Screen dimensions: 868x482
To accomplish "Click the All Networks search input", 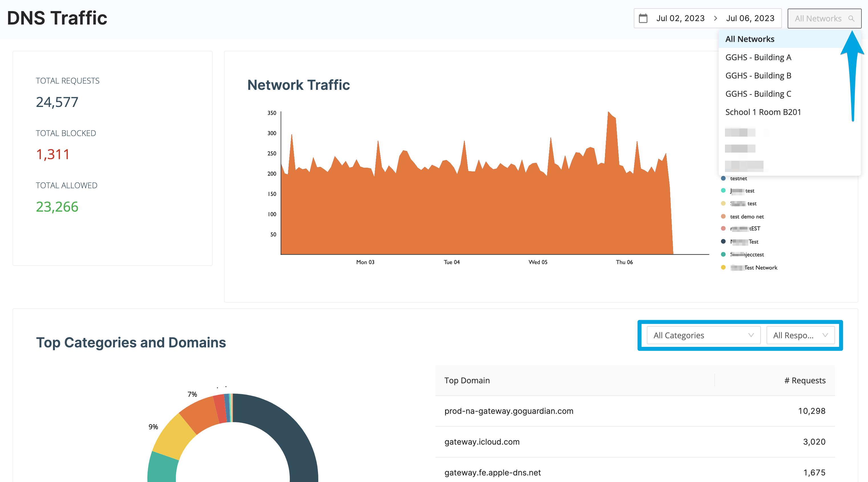I will (x=824, y=19).
